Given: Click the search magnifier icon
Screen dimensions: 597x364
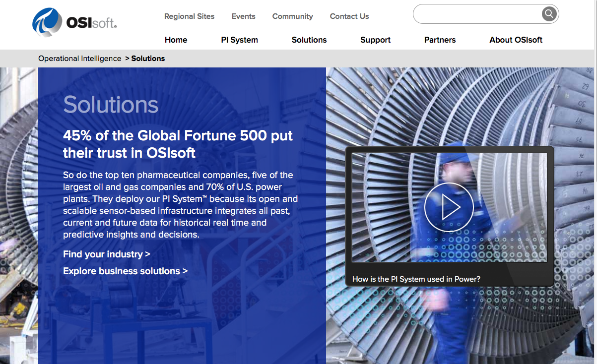Looking at the screenshot, I should pyautogui.click(x=548, y=14).
